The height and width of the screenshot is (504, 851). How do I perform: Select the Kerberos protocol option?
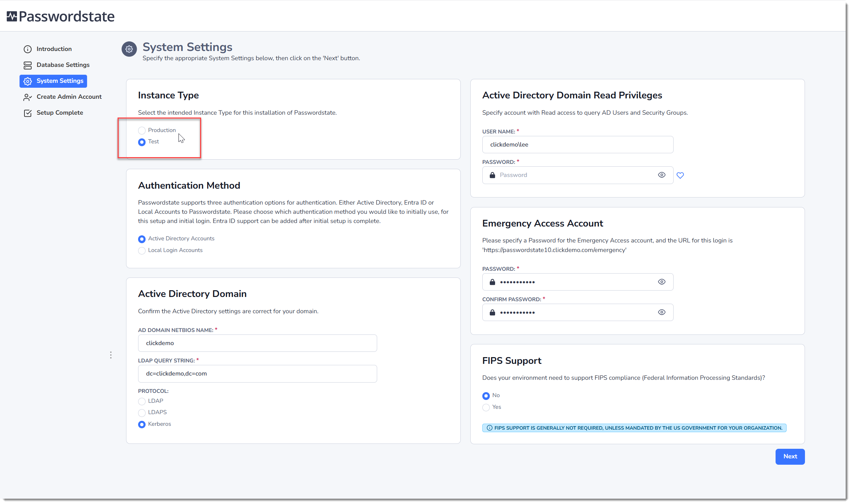(142, 424)
